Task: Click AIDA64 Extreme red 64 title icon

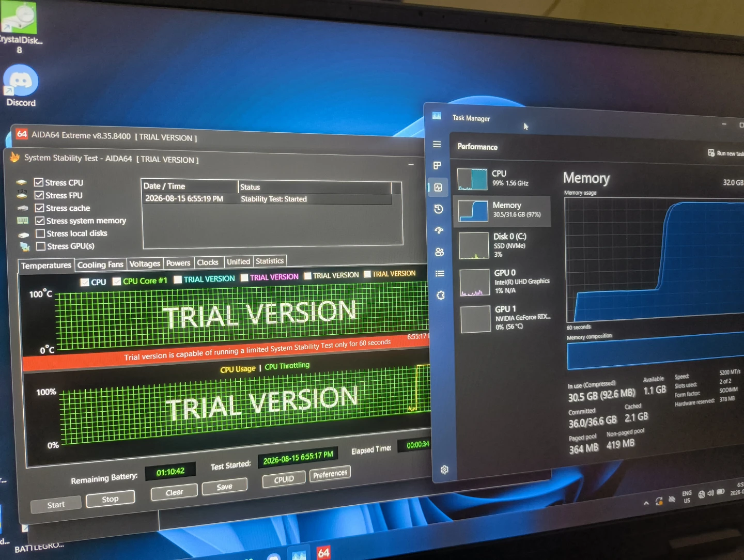Action: tap(22, 134)
